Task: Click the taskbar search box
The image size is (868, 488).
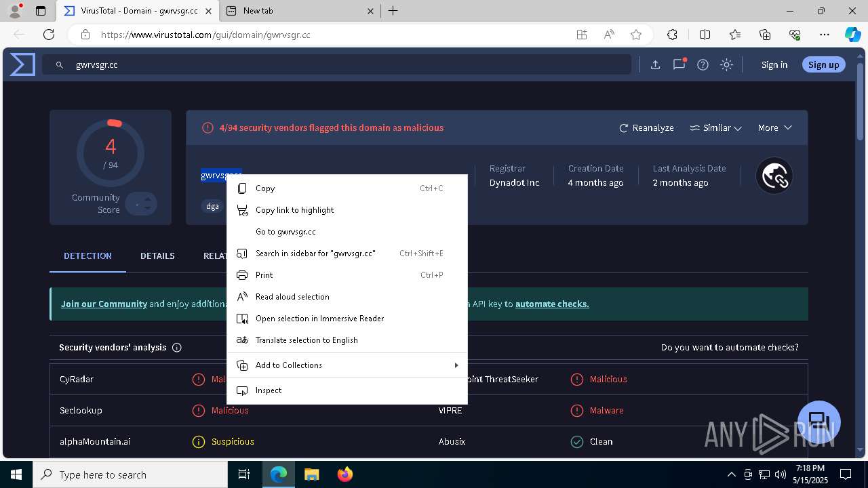Action: [130, 474]
